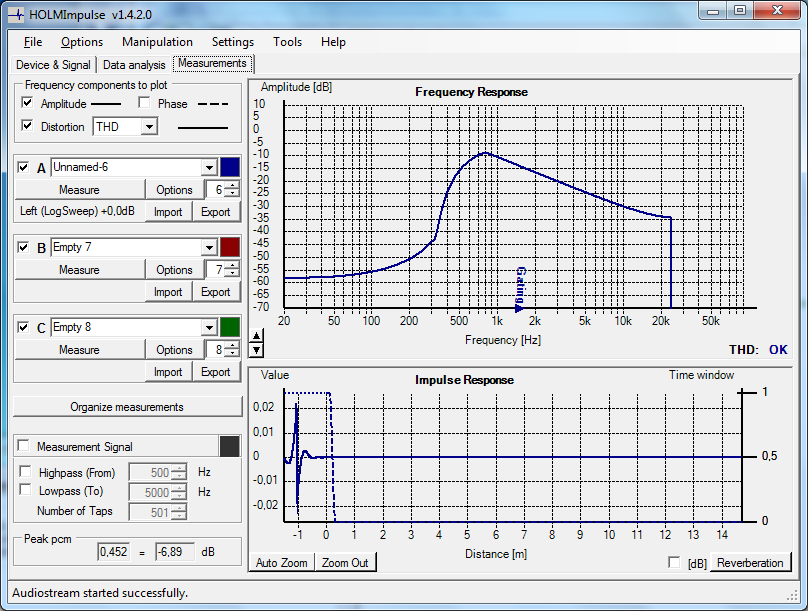The image size is (808, 611).
Task: Click the up arrow beside the frequency graph
Action: coord(256,336)
